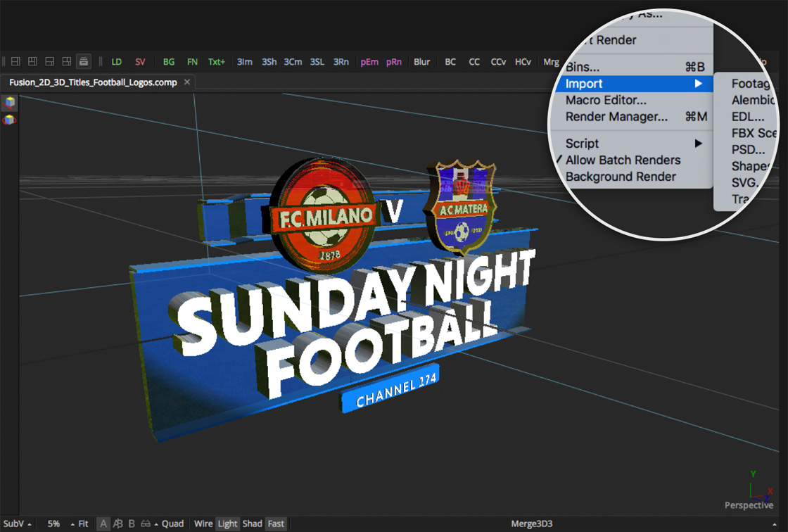Open the Quad view layout dropdown
The width and height of the screenshot is (788, 532).
click(172, 524)
